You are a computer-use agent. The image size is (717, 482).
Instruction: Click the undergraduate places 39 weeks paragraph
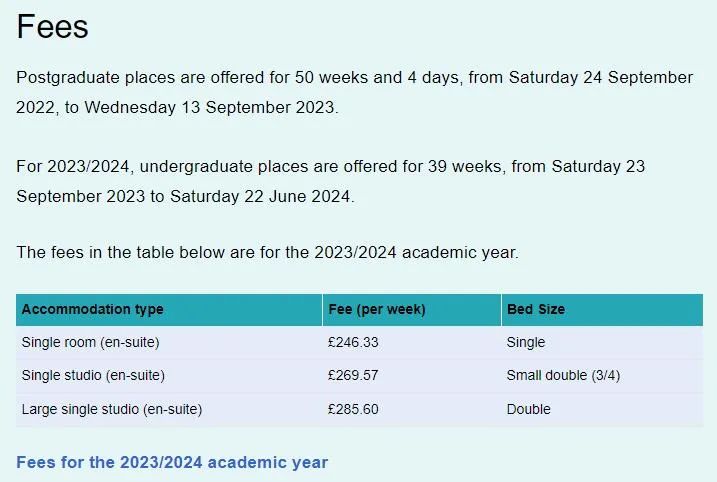coord(331,182)
